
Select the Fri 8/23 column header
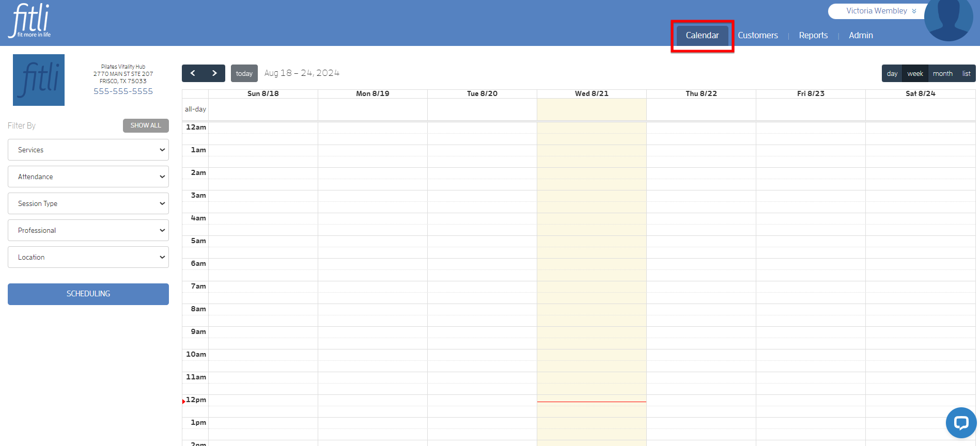tap(811, 93)
